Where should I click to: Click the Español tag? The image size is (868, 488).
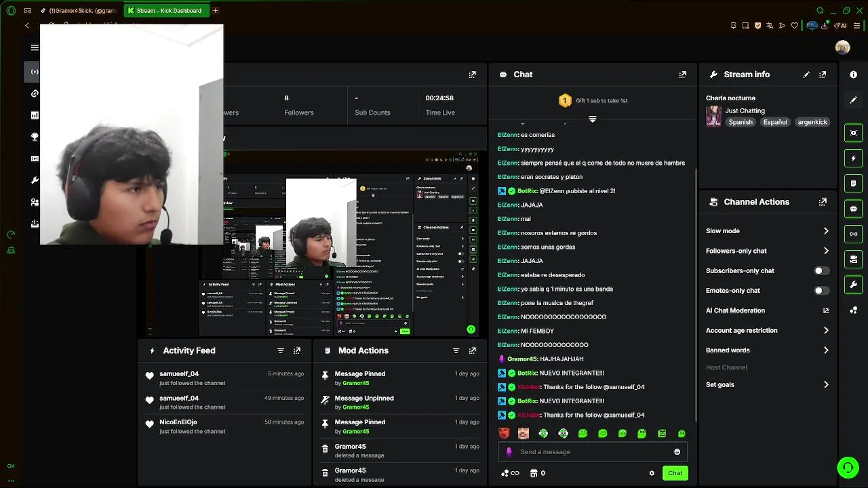(775, 122)
